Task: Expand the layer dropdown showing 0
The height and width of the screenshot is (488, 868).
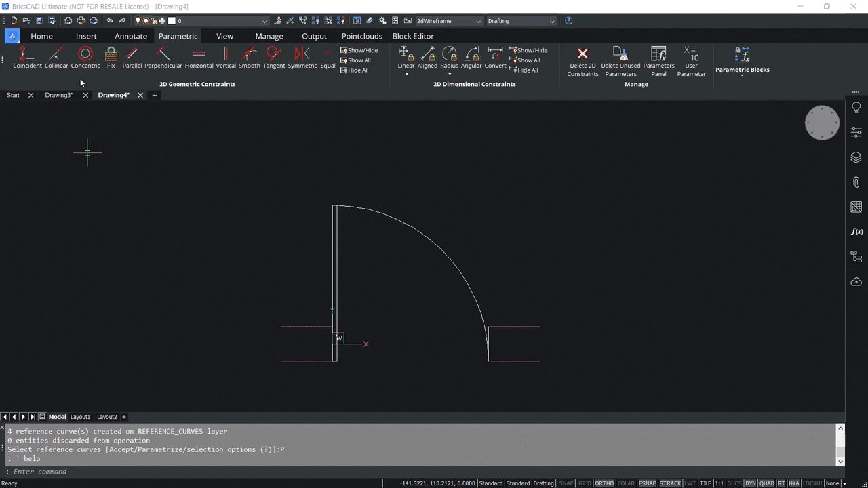Action: pyautogui.click(x=264, y=21)
